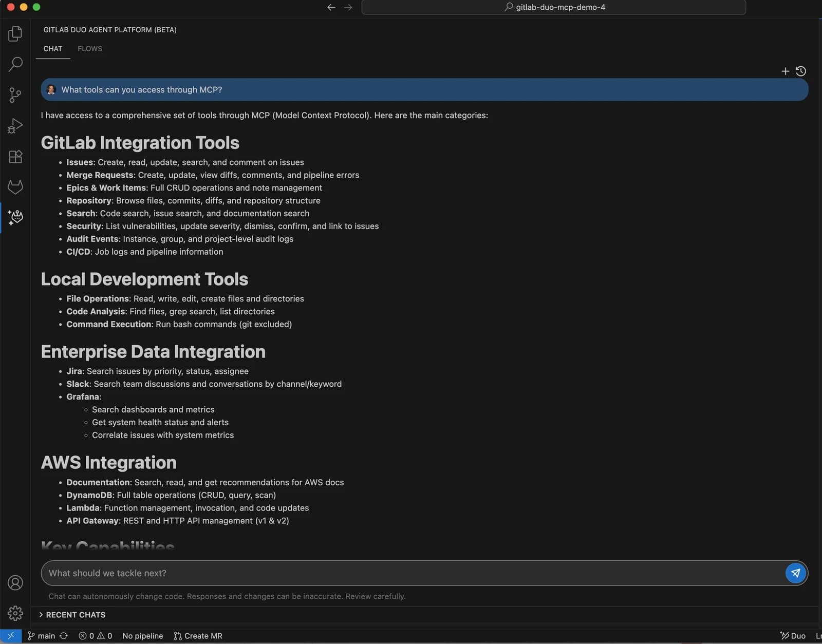Click the main branch indicator
The height and width of the screenshot is (644, 822).
[x=41, y=636]
